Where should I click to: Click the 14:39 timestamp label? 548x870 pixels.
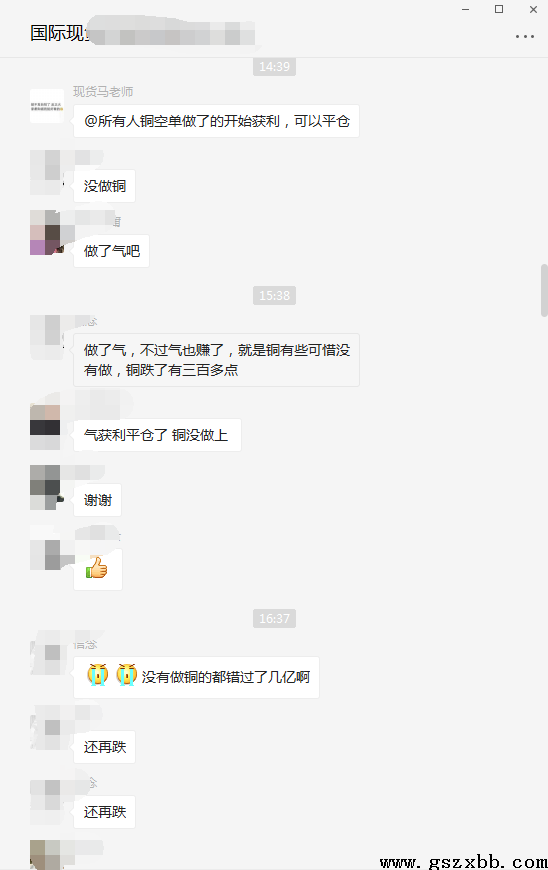click(275, 67)
